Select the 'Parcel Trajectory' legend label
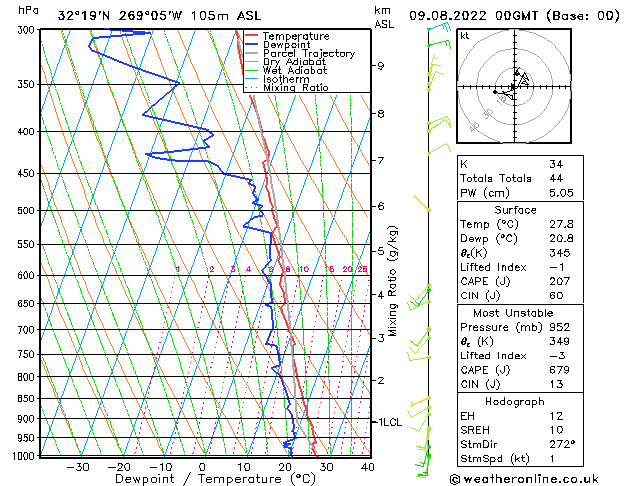The height and width of the screenshot is (486, 629). 309,53
